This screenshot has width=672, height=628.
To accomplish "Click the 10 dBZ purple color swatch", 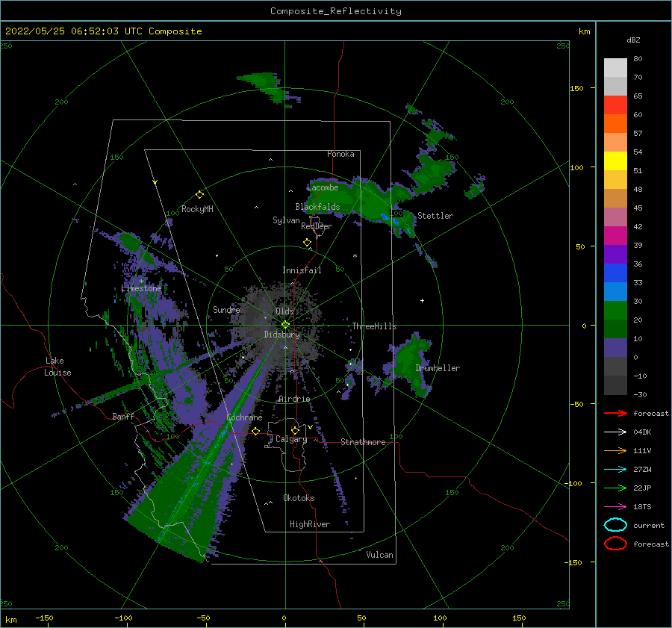I will [615, 348].
